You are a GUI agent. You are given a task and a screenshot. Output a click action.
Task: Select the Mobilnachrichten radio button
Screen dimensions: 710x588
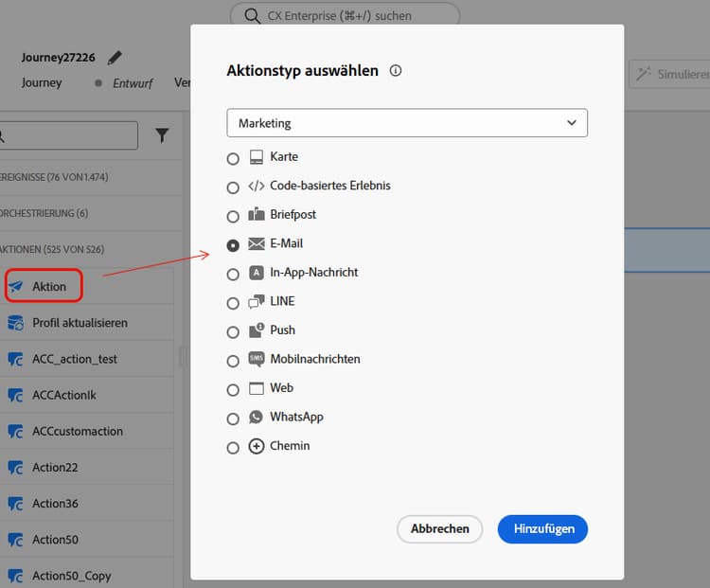[233, 361]
